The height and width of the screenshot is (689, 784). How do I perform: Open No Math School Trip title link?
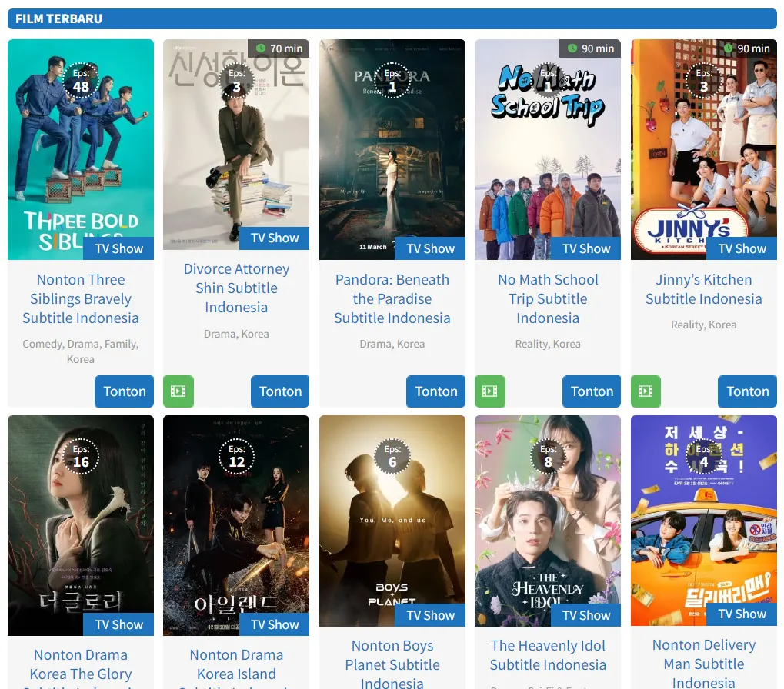[548, 299]
